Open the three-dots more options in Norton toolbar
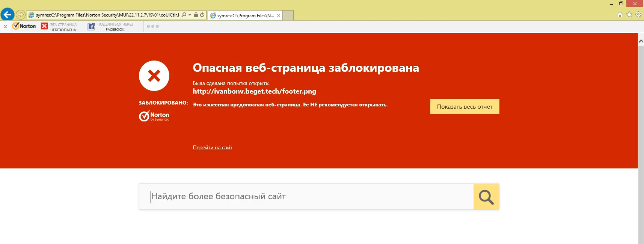 tap(153, 26)
